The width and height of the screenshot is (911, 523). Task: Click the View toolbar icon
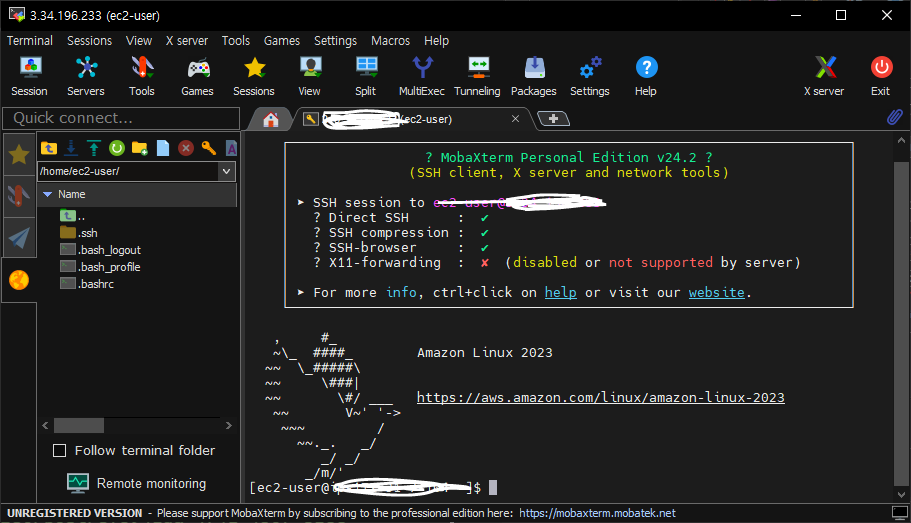pos(310,76)
